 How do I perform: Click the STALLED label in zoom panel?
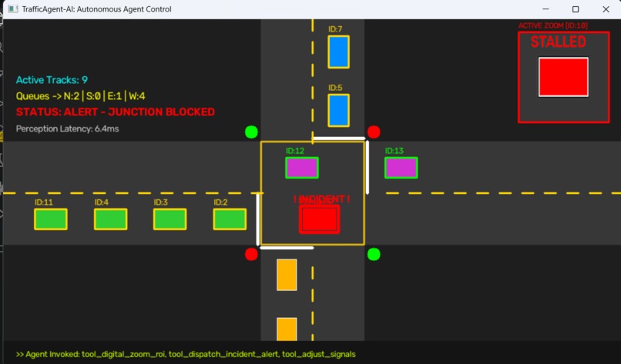[558, 42]
